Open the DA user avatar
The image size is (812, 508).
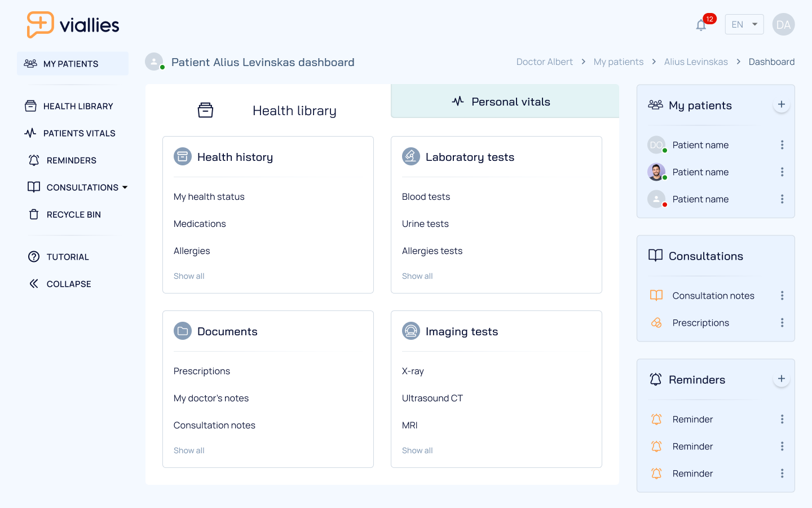tap(783, 24)
